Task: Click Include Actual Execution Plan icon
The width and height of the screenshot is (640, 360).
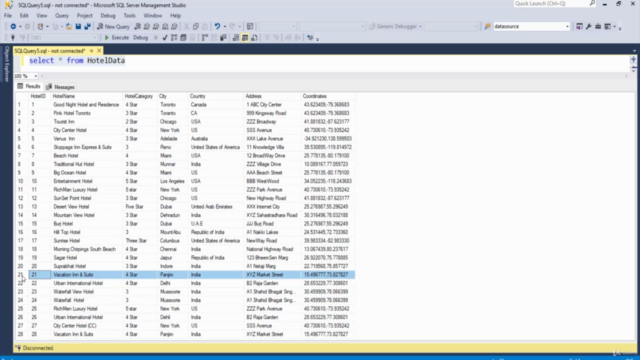Action: 204,38
